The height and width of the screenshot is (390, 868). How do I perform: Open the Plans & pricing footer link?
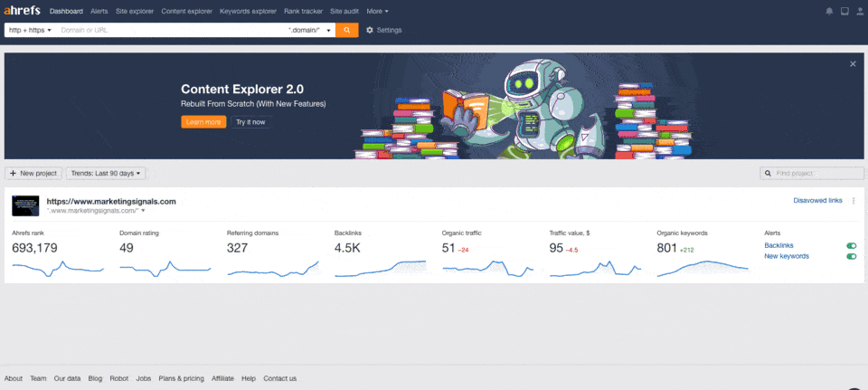(182, 378)
